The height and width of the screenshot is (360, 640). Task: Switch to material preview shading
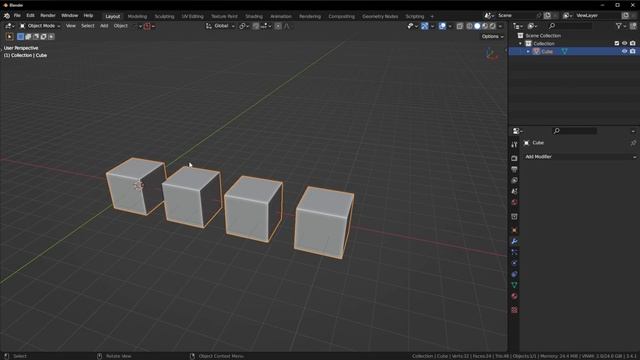pos(485,26)
